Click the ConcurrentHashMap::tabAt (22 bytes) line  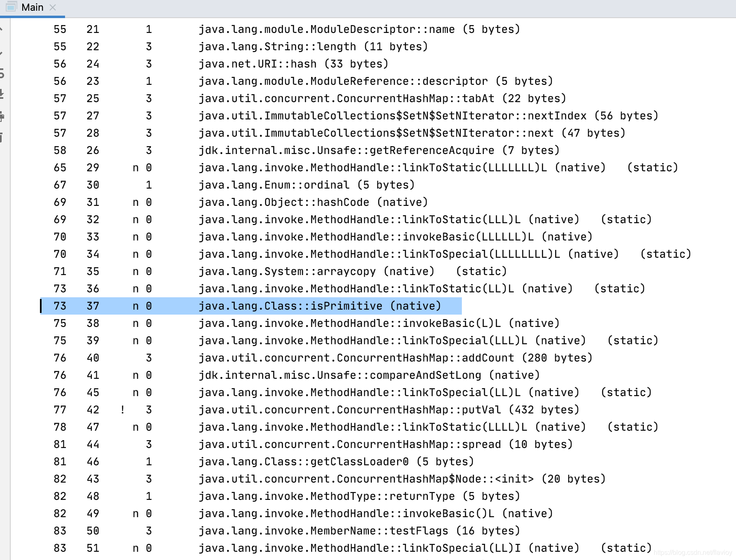(382, 98)
